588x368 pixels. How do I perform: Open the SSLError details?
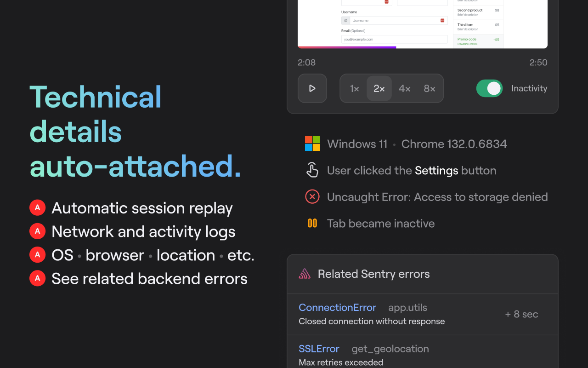319,348
